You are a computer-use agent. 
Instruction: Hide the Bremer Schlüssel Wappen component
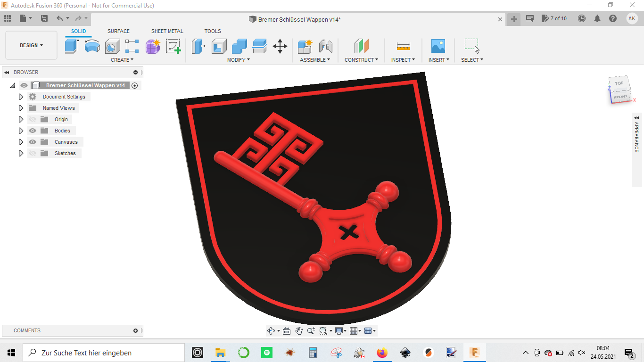point(23,85)
